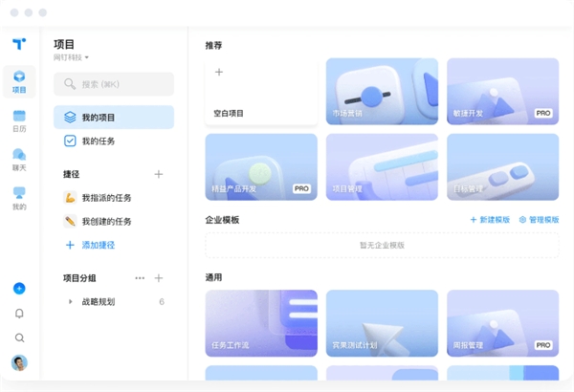The width and height of the screenshot is (574, 392).
Task: Click the muscle emoji icon for 我指派的任务
Action: click(x=70, y=198)
